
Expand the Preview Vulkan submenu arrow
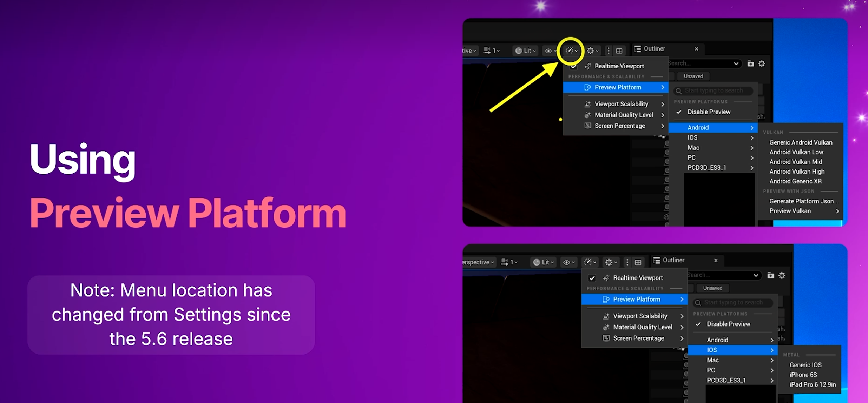coord(837,211)
